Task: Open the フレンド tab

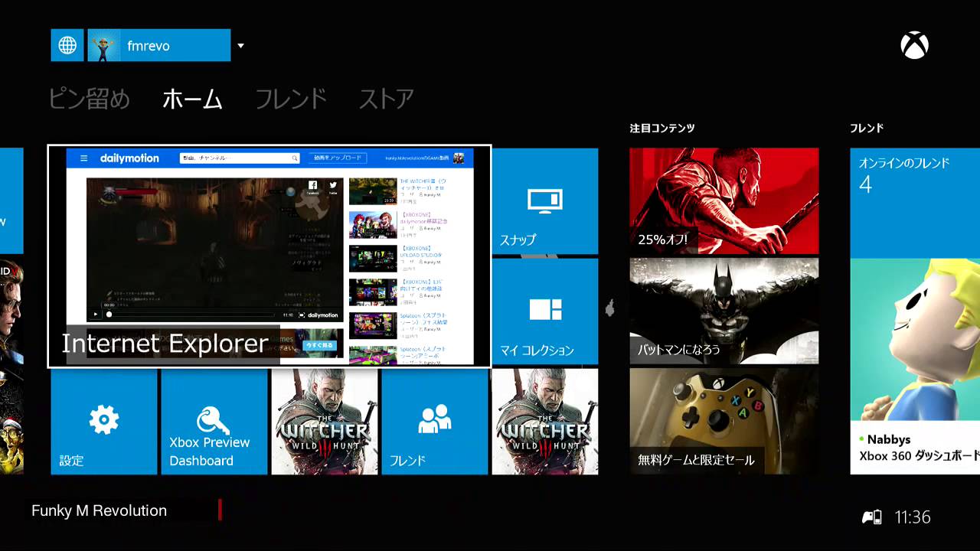Action: [x=290, y=99]
